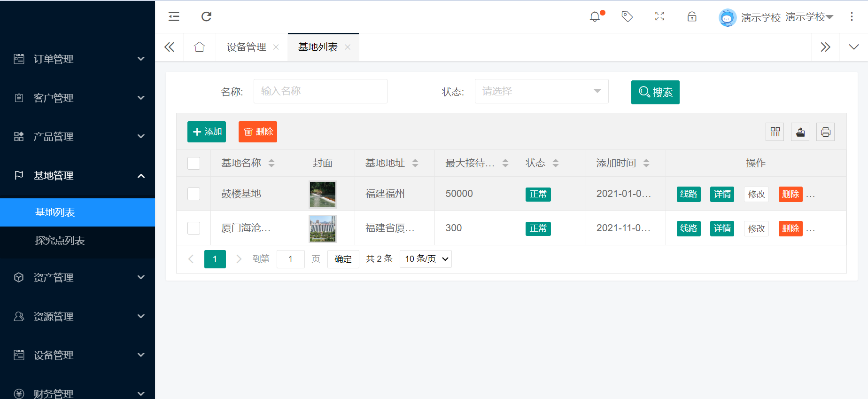The image size is (868, 399).
Task: Check the 鼓楼基地 row checkbox
Action: 194,194
